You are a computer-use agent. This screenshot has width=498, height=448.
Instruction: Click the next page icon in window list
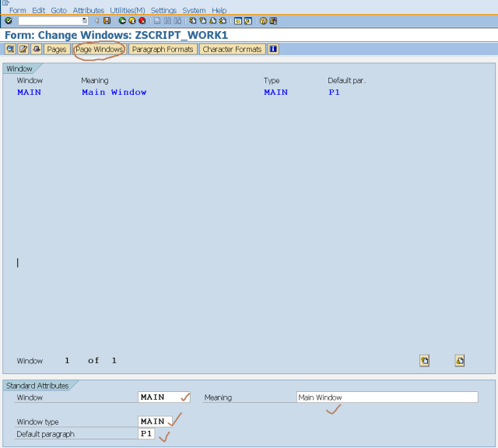(460, 360)
